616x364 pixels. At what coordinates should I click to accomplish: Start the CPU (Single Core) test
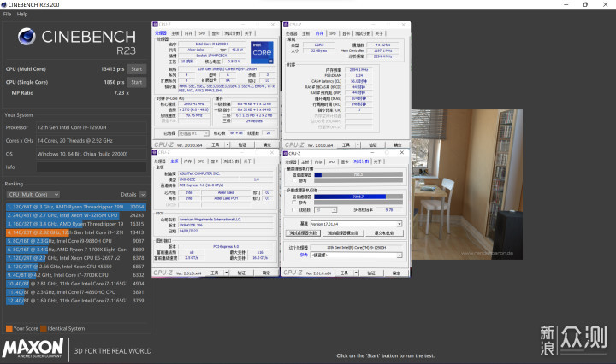137,82
